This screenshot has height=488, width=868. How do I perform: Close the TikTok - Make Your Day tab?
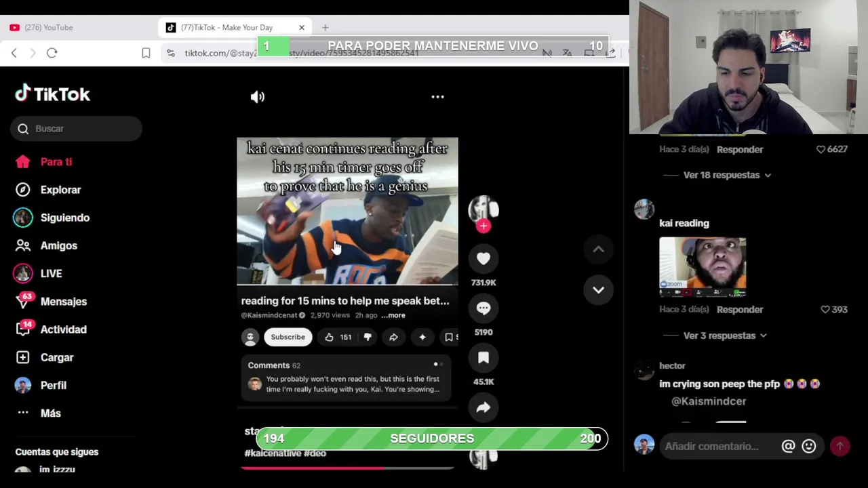pyautogui.click(x=302, y=27)
